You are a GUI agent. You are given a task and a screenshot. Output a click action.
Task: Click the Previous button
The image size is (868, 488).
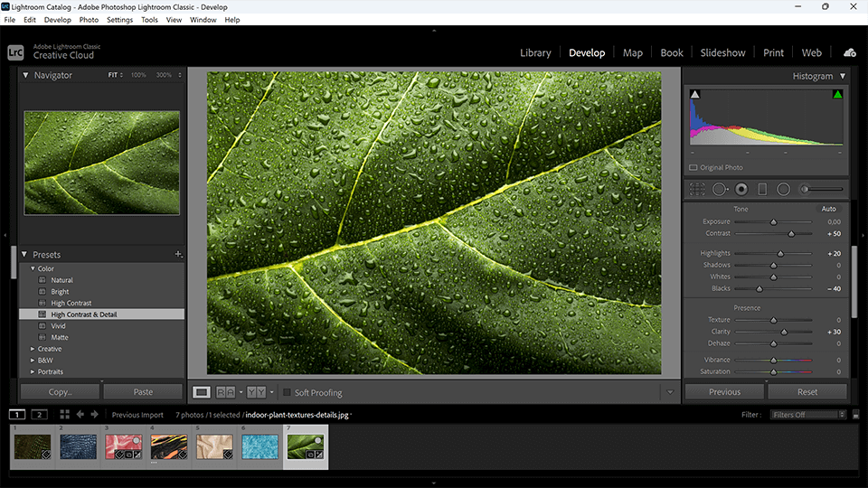(724, 391)
